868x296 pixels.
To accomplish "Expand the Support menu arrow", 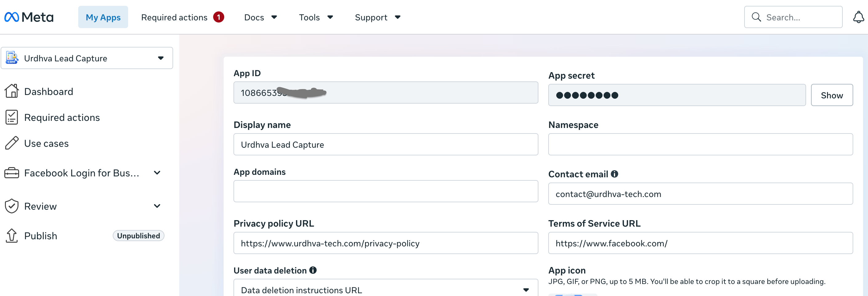I will [397, 17].
